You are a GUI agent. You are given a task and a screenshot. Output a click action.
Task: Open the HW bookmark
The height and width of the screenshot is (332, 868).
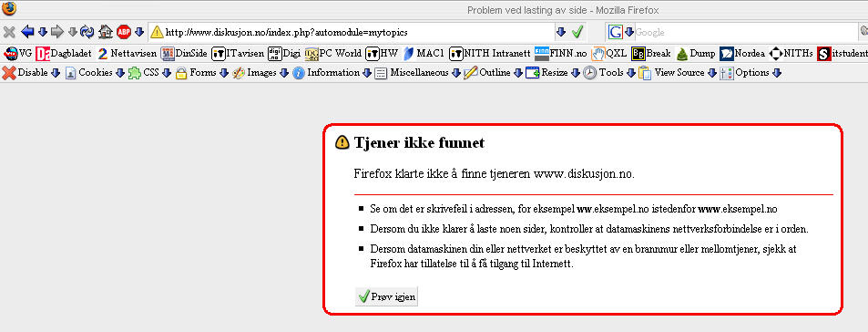(x=382, y=54)
